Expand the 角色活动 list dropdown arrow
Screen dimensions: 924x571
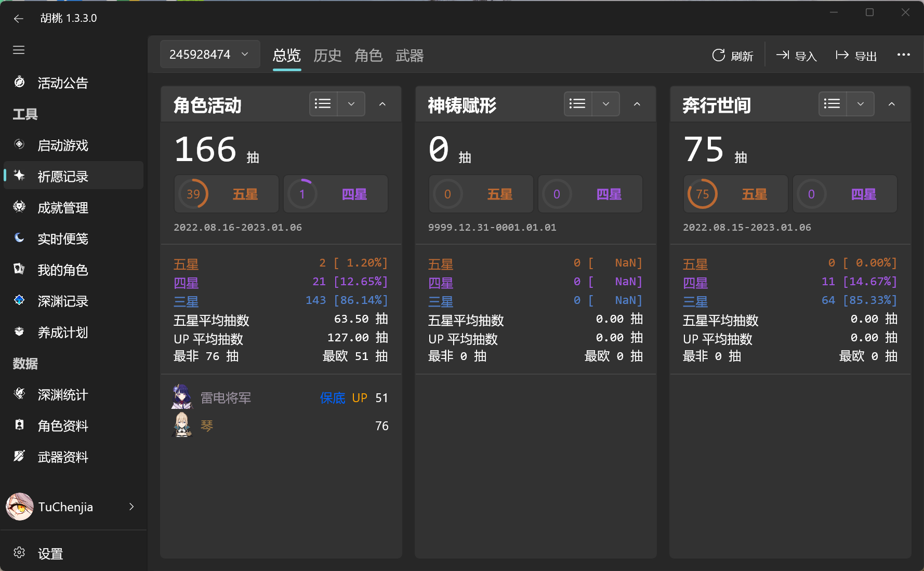351,104
